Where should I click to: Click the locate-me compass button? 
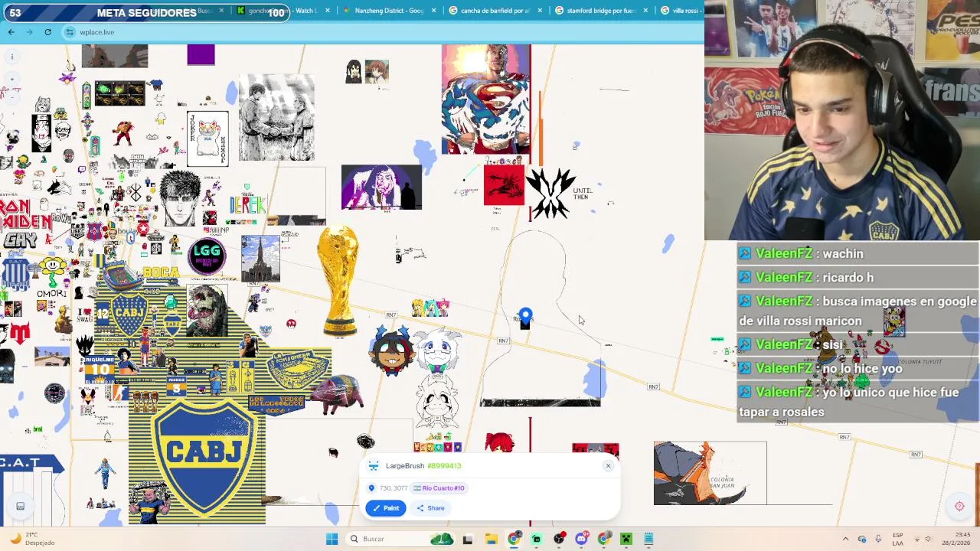(x=959, y=506)
